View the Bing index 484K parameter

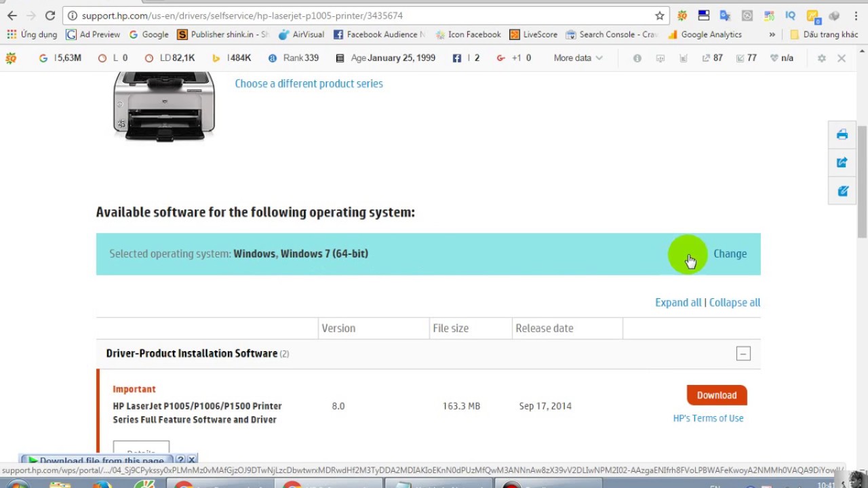pyautogui.click(x=232, y=58)
